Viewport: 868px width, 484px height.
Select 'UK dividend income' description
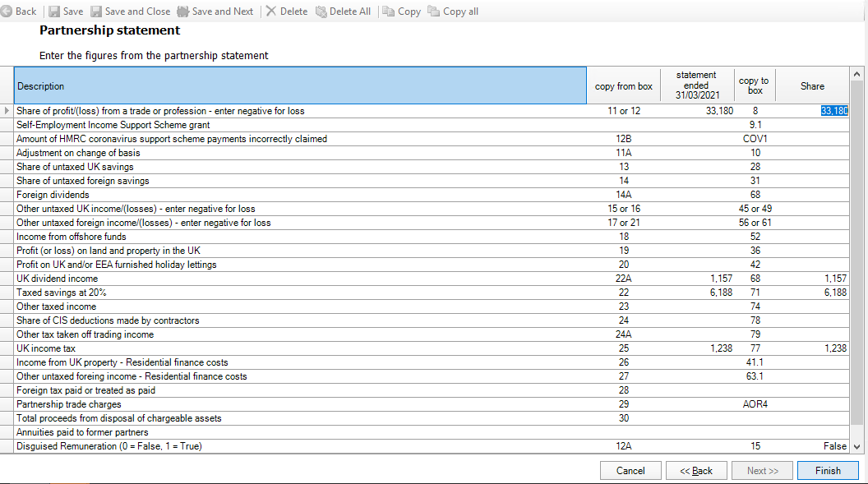point(57,279)
